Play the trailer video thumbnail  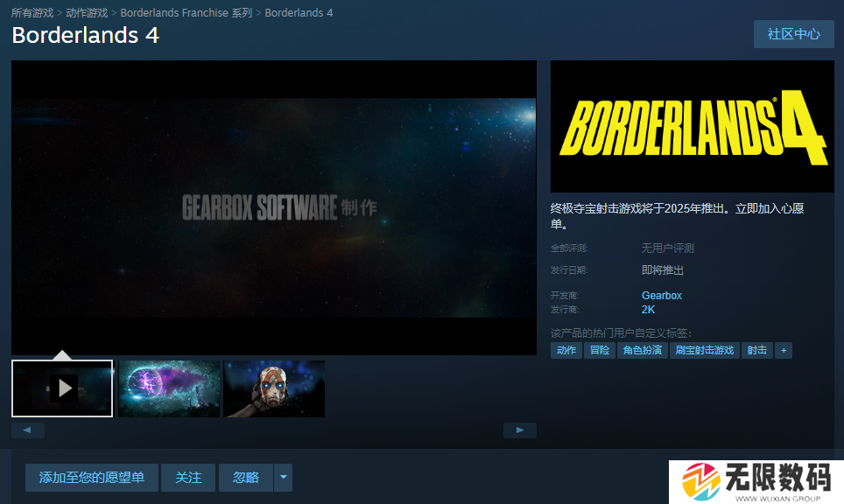coord(62,388)
